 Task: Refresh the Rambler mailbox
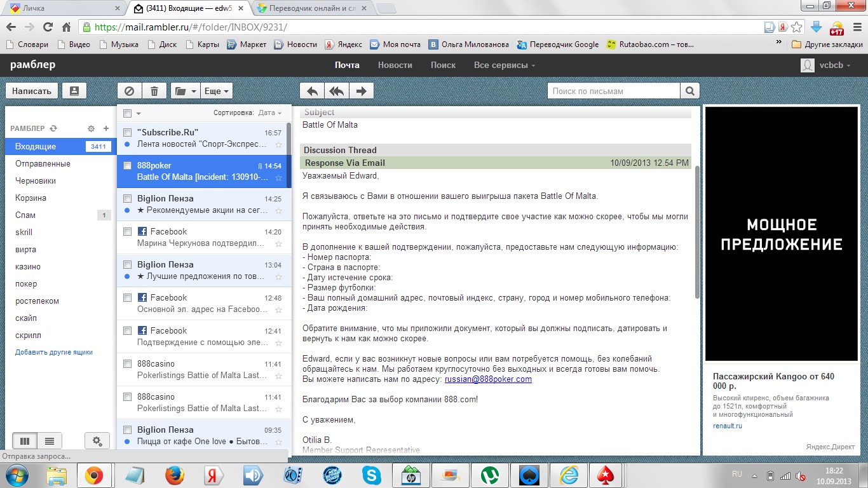(x=53, y=128)
